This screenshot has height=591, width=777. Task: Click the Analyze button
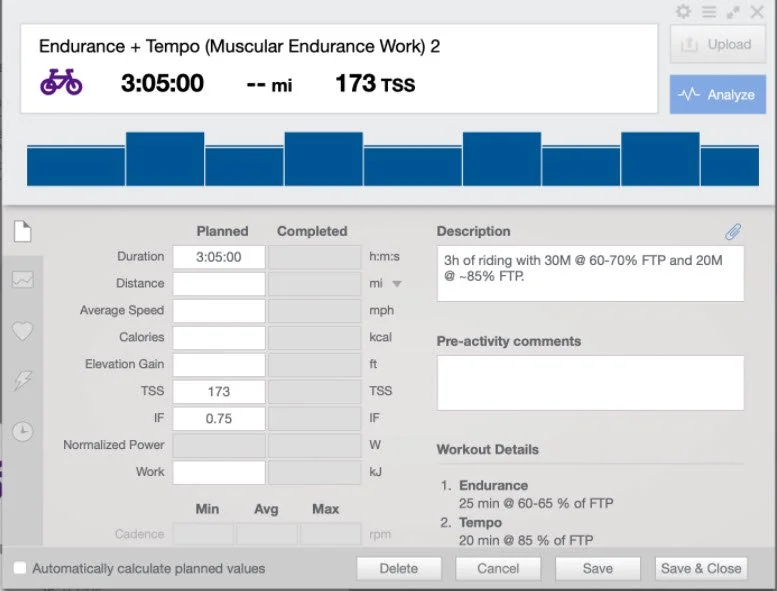718,94
